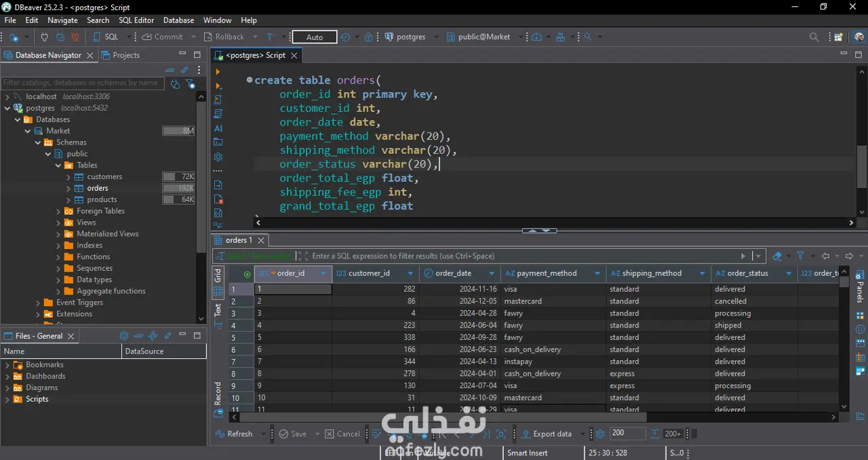868x460 pixels.
Task: Collapse the Market database node
Action: (x=28, y=131)
